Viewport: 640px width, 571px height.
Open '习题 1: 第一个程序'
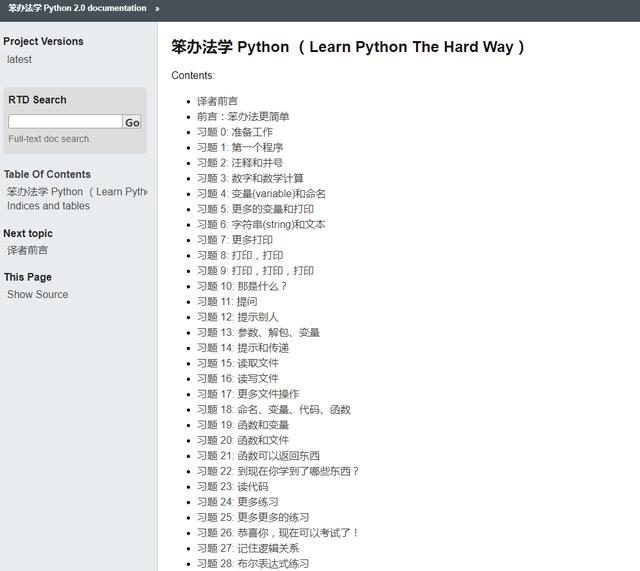pos(240,147)
